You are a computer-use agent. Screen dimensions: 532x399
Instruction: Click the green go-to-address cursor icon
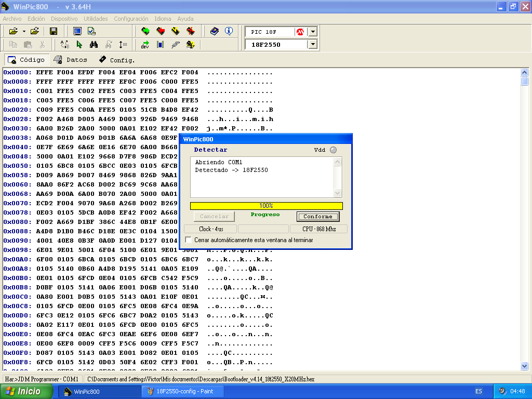point(79,45)
